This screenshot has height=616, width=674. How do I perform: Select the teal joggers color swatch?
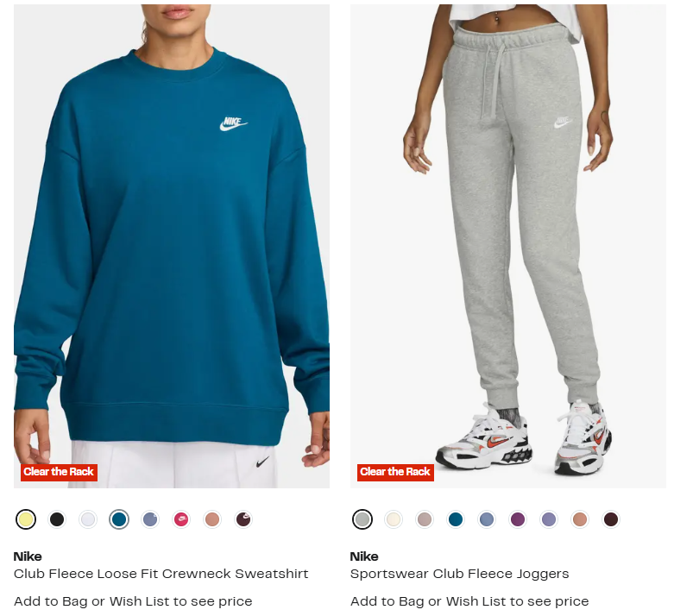(456, 519)
